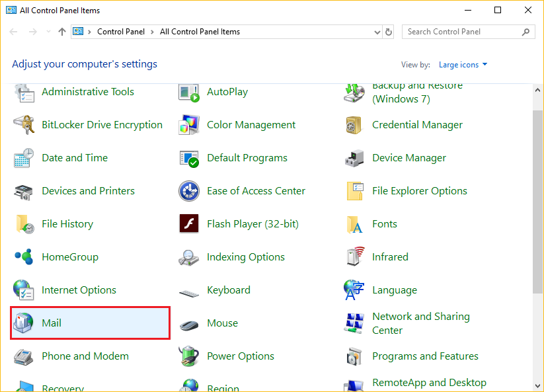
Task: Click the Date and Time calendar icon
Action: (24, 158)
